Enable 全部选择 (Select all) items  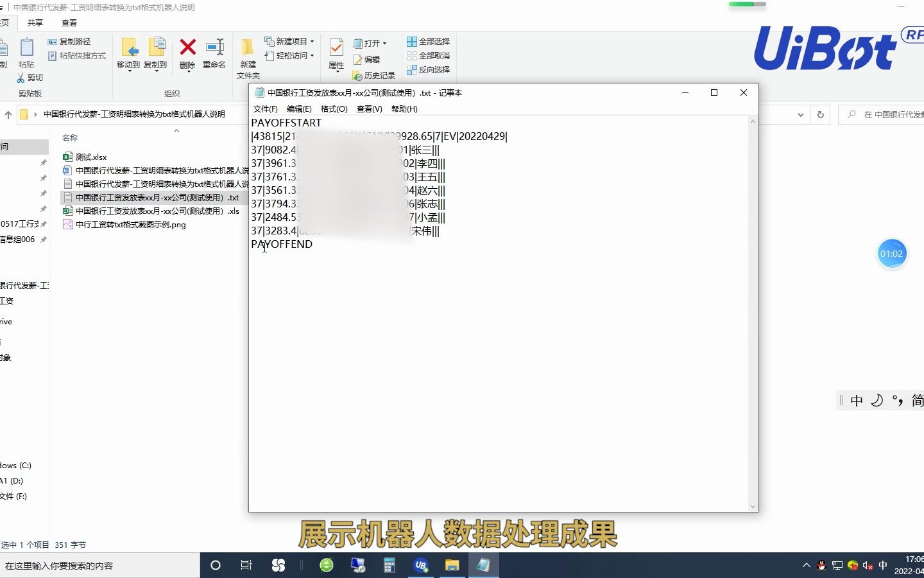click(x=429, y=41)
